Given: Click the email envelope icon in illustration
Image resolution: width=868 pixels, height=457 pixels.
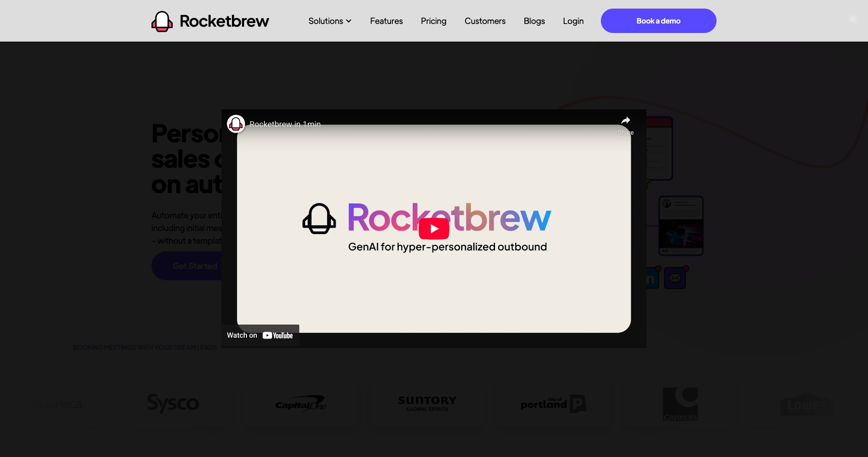Looking at the screenshot, I should coord(675,278).
